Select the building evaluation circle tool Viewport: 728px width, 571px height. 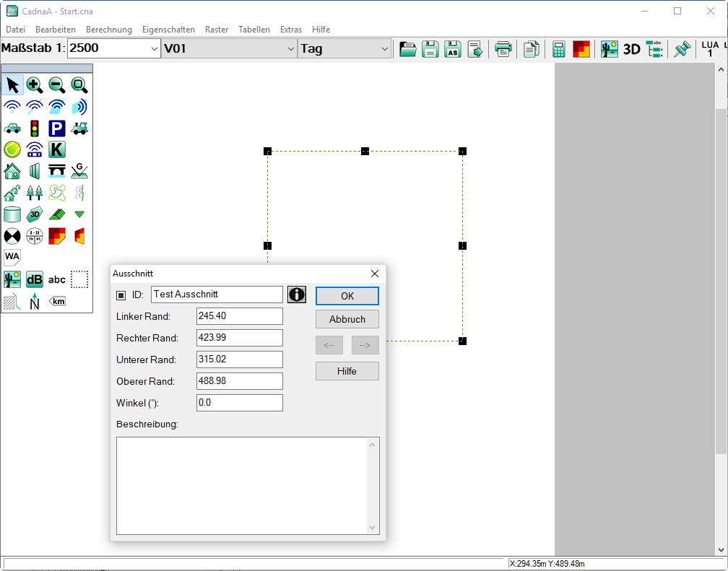(35, 236)
